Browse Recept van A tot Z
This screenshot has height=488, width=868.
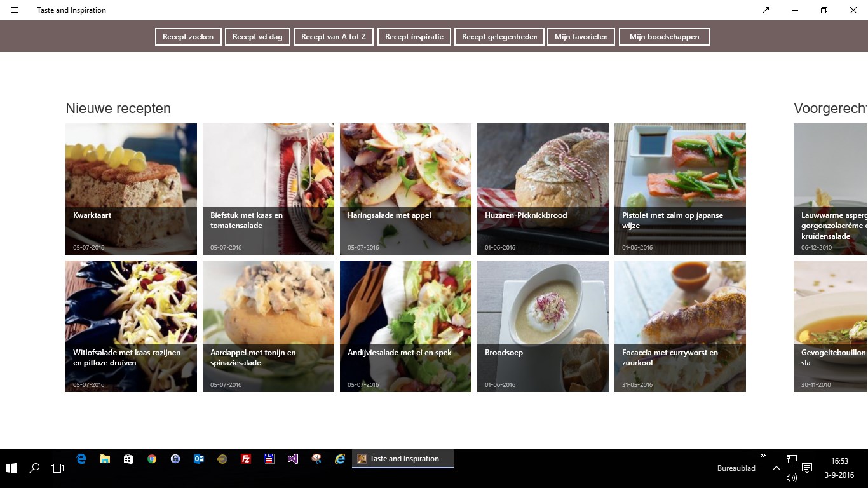pyautogui.click(x=334, y=37)
